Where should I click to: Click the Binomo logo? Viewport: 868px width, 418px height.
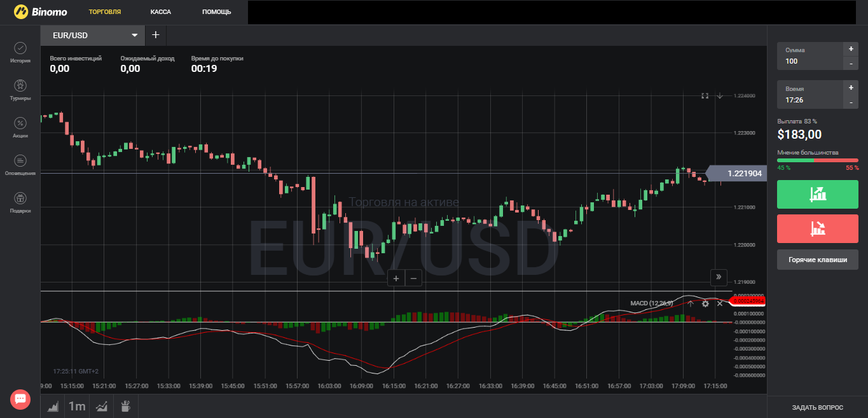click(41, 11)
